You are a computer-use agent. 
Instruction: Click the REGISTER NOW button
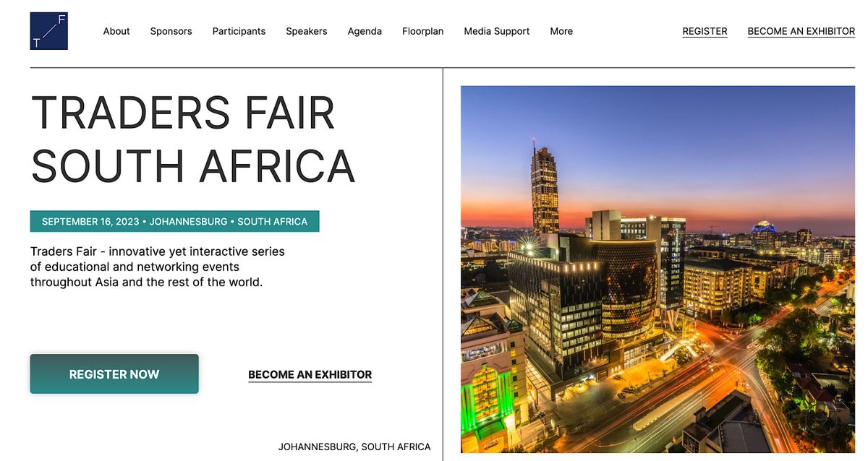pos(114,374)
